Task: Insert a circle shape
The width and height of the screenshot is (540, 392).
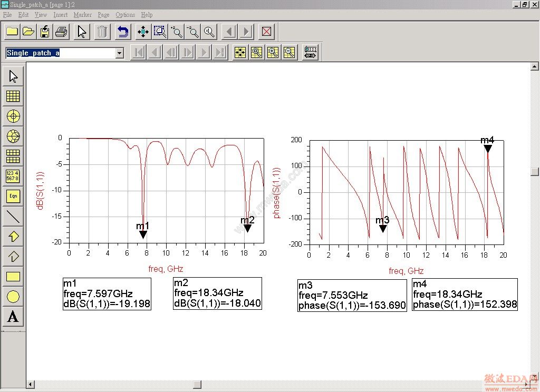Action: click(13, 296)
